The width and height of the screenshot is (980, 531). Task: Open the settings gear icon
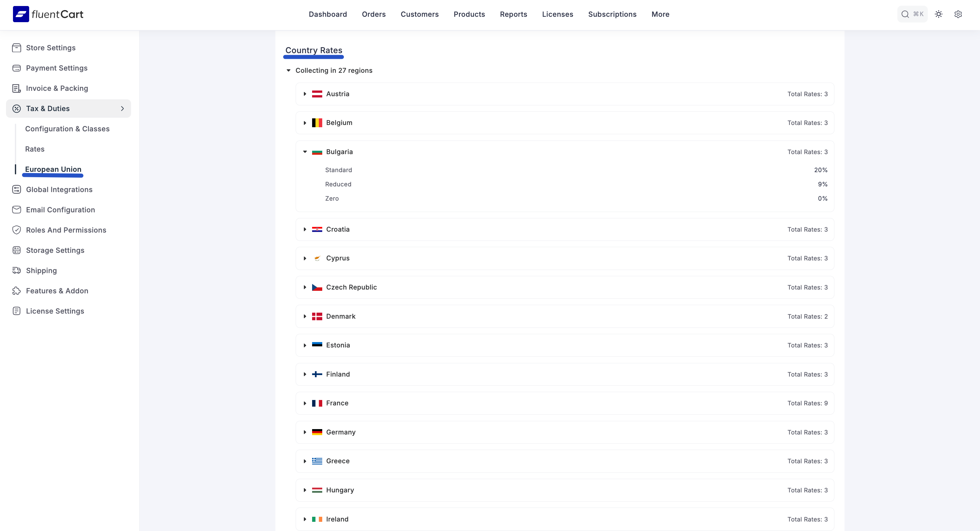(x=958, y=14)
